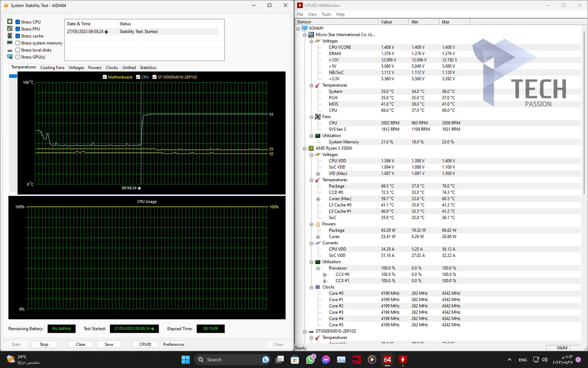Hide the Motherboard temperature graph line
The image size is (588, 368).
105,77
